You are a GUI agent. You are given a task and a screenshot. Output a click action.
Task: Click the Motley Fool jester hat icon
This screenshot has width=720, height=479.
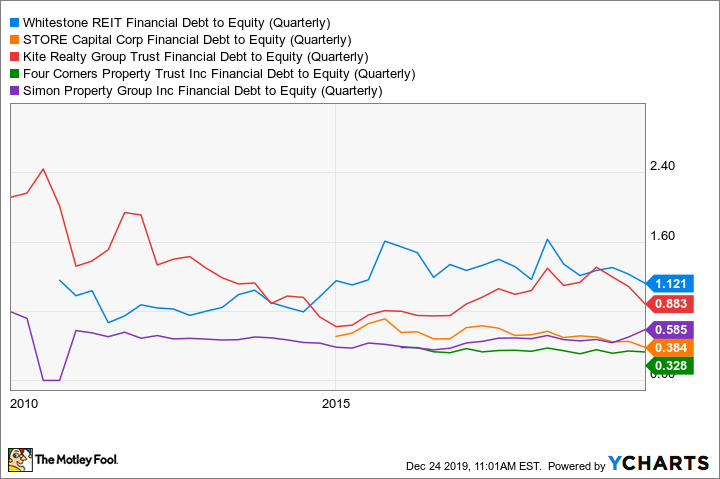tap(20, 460)
